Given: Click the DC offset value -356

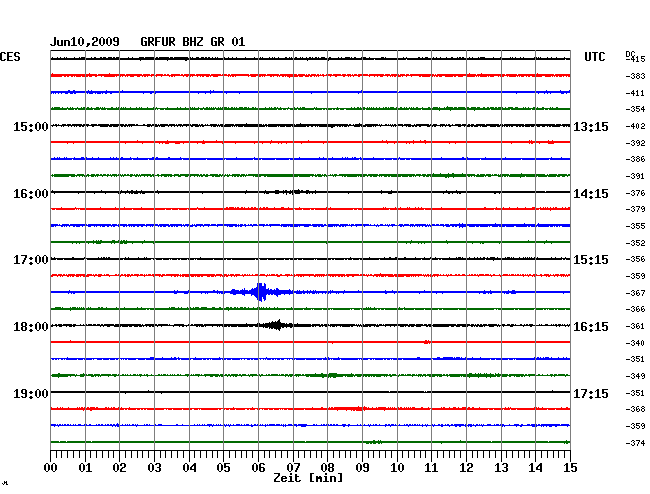Looking at the screenshot, I should [x=635, y=259].
